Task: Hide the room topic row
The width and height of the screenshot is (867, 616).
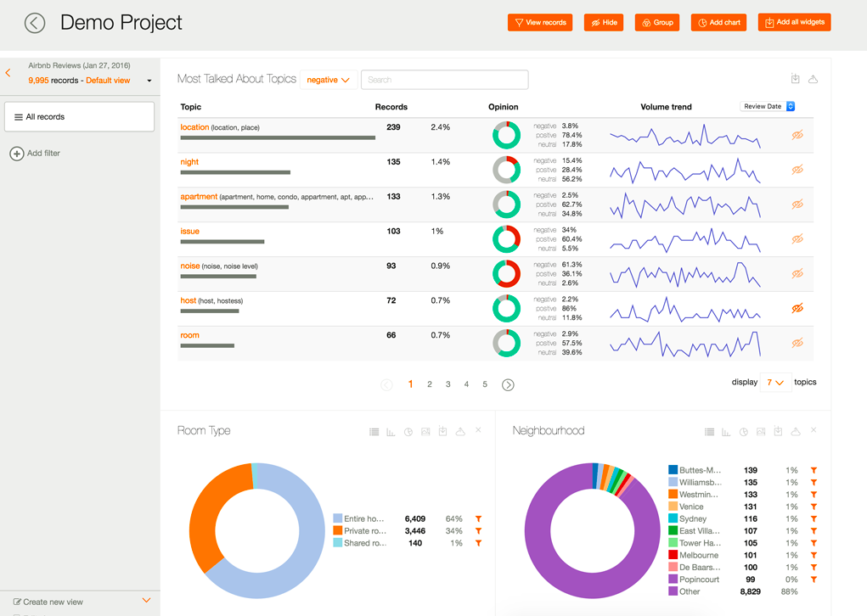Action: coord(797,343)
